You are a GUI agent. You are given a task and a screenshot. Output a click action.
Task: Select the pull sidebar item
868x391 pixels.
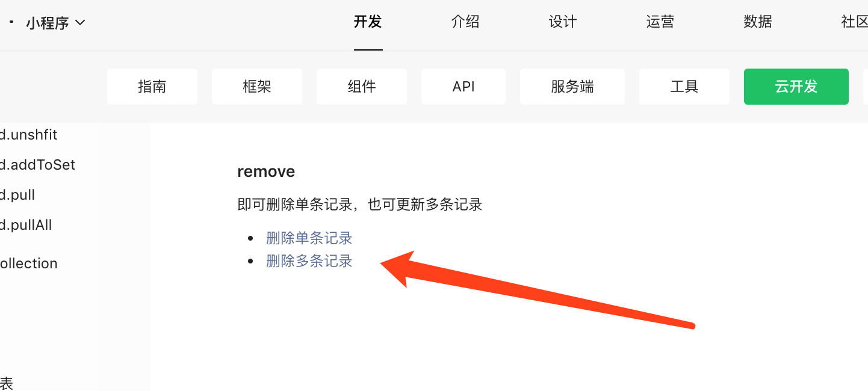[17, 195]
